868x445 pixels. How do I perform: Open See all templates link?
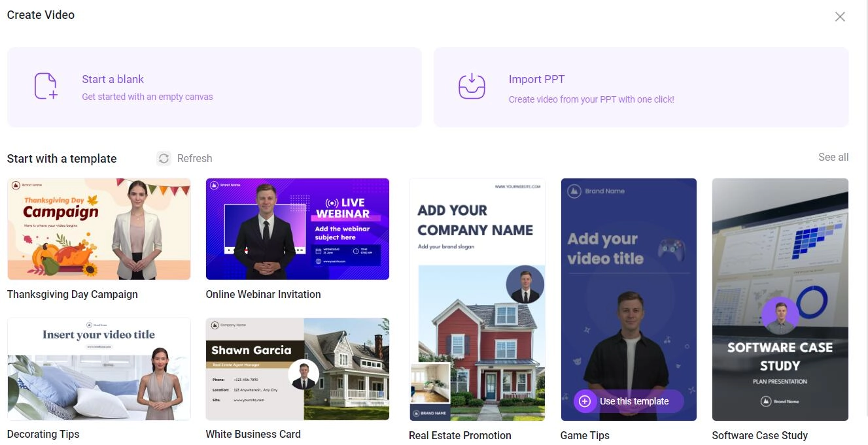tap(833, 157)
